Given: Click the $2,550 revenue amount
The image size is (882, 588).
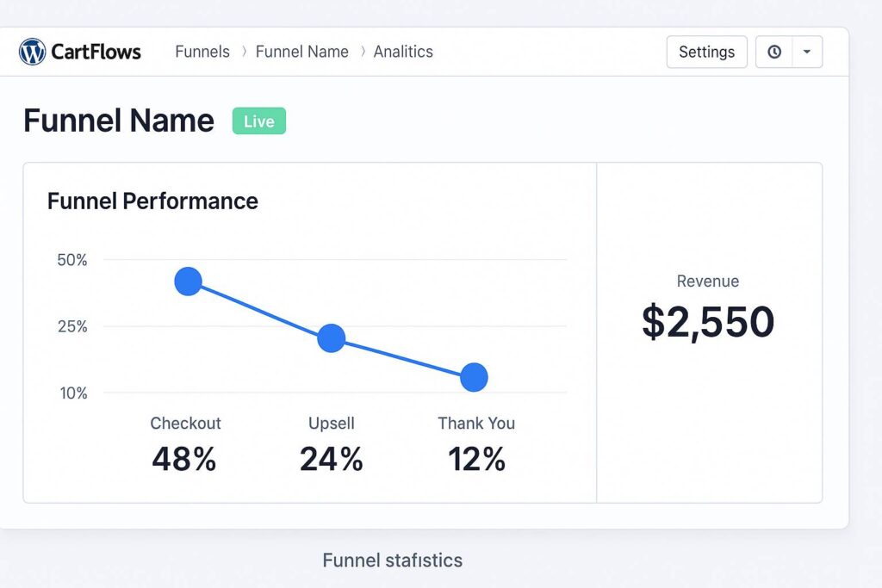Looking at the screenshot, I should (x=708, y=322).
